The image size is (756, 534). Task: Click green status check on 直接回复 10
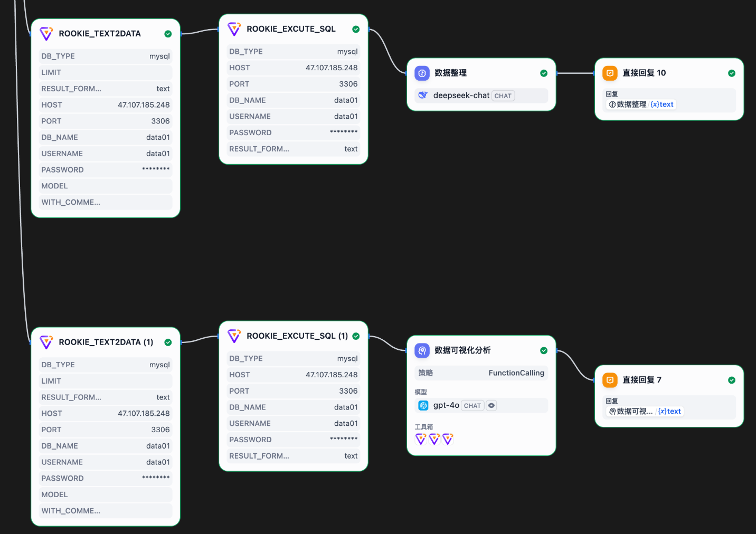click(732, 73)
